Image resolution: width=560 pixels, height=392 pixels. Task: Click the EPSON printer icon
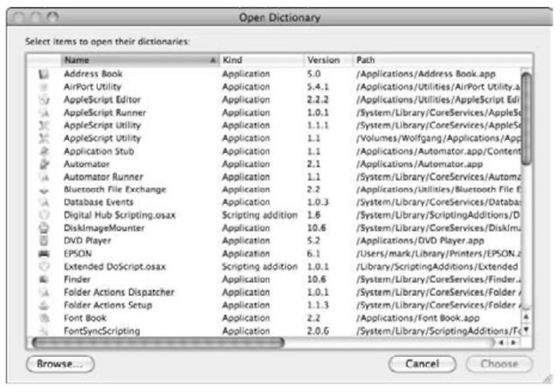click(x=44, y=254)
